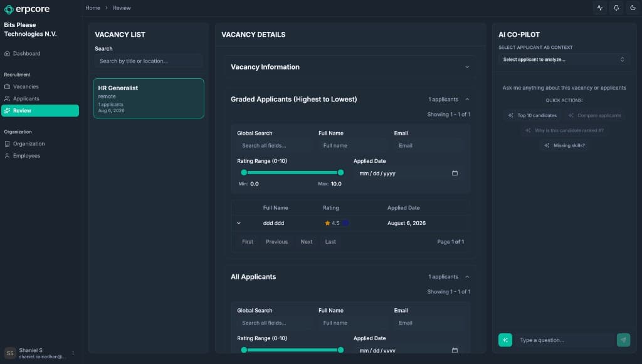Collapse the All Applicants section chevron
Viewport: 642px width, 364px height.
click(x=467, y=277)
